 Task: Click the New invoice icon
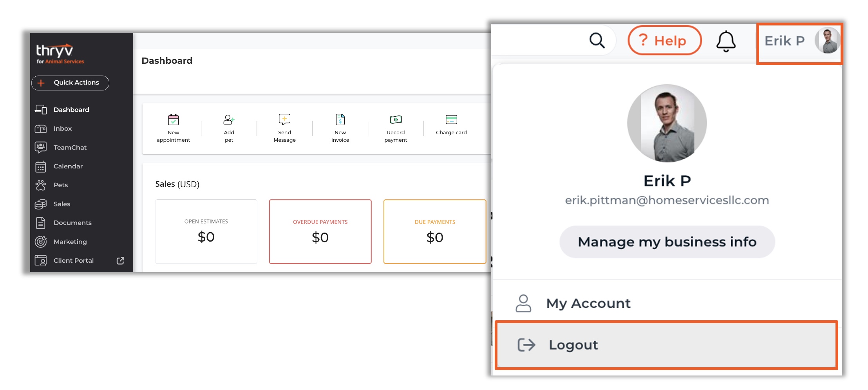click(340, 119)
